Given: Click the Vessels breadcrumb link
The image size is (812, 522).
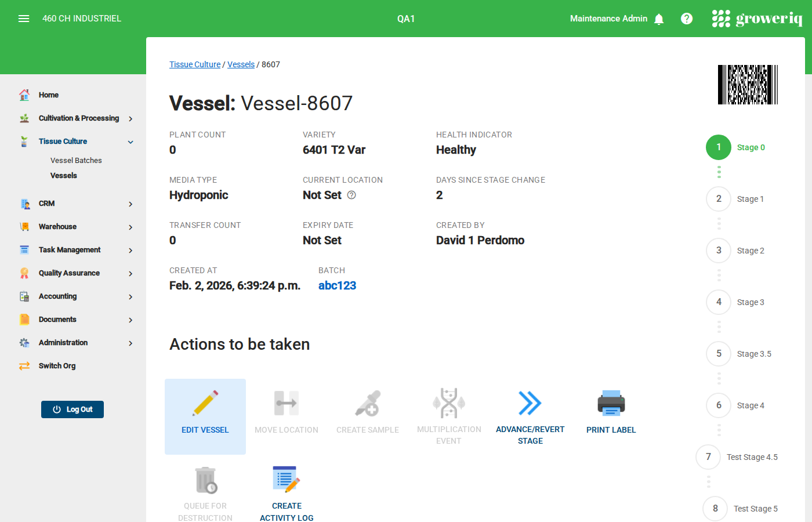Looking at the screenshot, I should [241, 64].
